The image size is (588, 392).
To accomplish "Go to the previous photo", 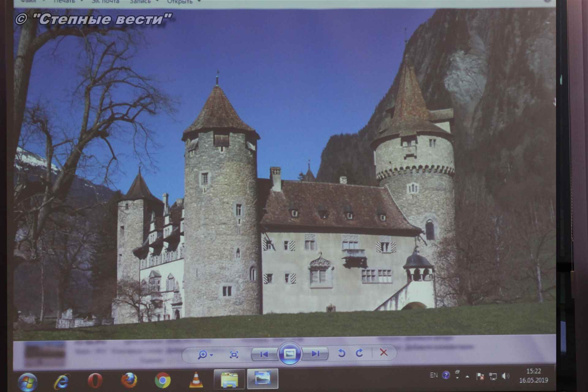I will click(264, 354).
